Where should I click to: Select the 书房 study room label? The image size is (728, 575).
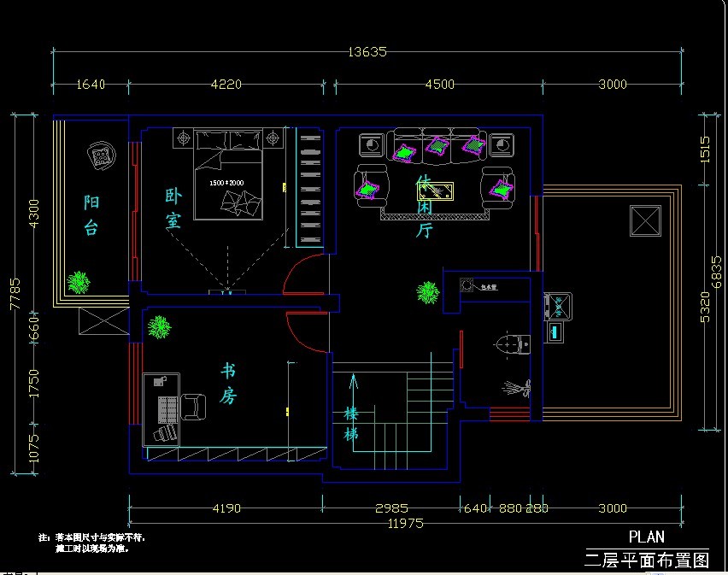pos(228,384)
